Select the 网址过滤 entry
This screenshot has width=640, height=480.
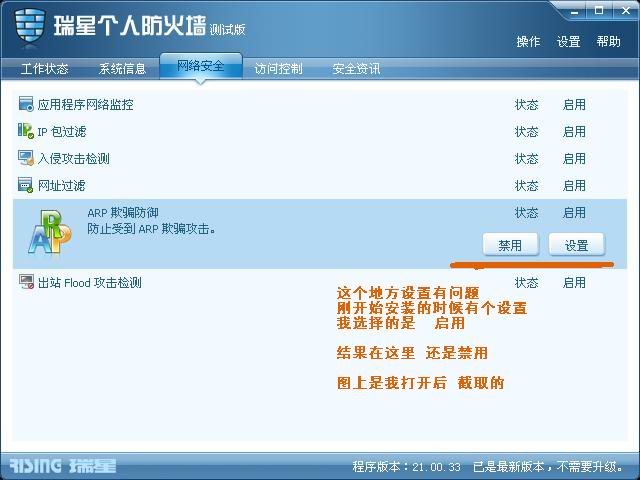click(320, 185)
